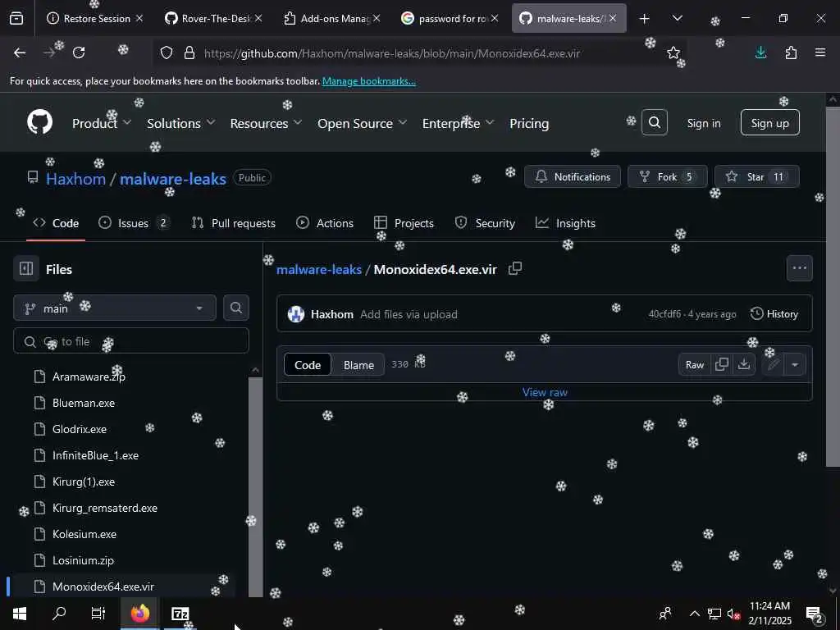Open the Projects tab
Screen dimensions: 840x630
point(404,223)
